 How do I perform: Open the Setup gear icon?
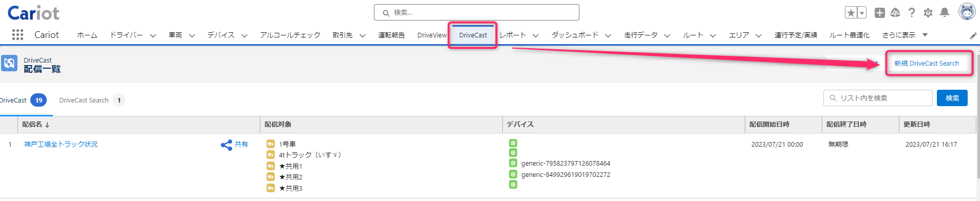(928, 13)
